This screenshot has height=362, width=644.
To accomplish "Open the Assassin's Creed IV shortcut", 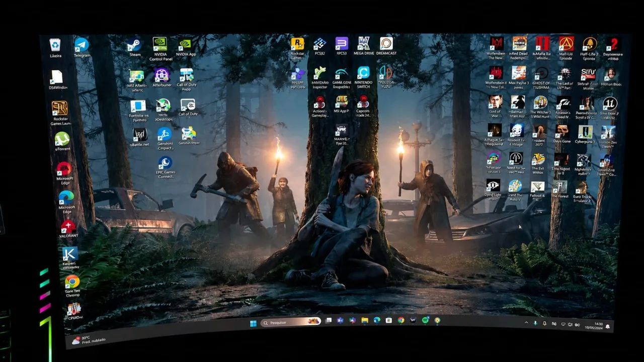I will coord(563,108).
